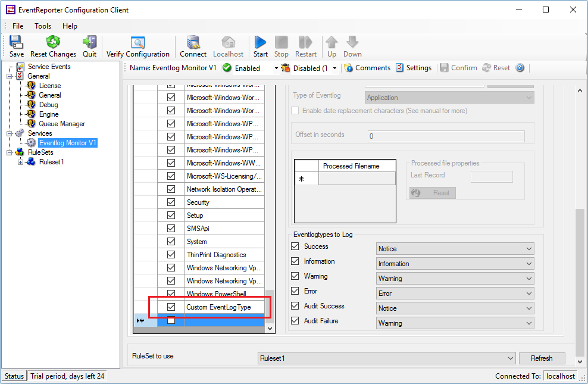Uncheck the System log checkbox
Image resolution: width=588 pixels, height=384 pixels.
tap(171, 242)
